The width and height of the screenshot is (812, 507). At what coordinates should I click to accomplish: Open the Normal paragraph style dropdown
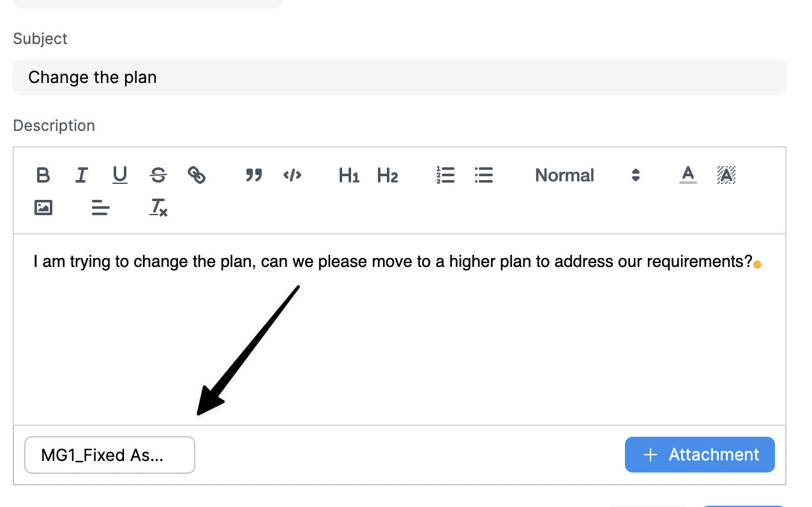[x=564, y=175]
